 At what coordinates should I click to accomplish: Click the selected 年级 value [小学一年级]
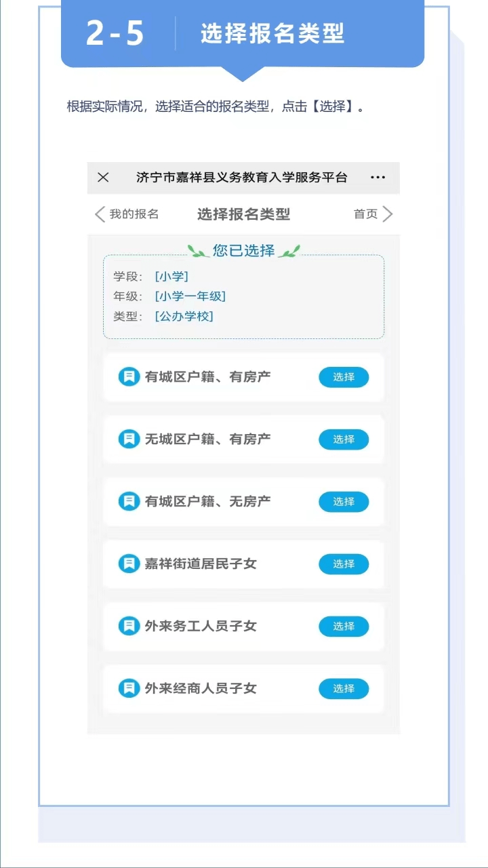click(190, 296)
